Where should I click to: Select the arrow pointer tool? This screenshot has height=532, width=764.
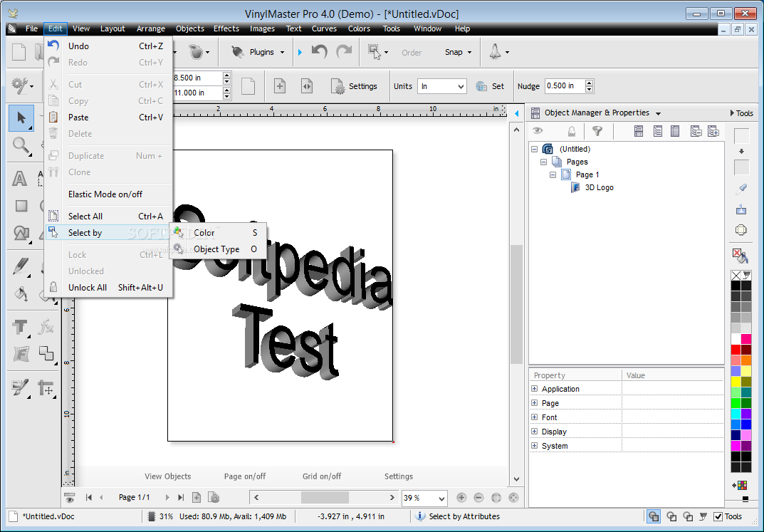[x=21, y=118]
